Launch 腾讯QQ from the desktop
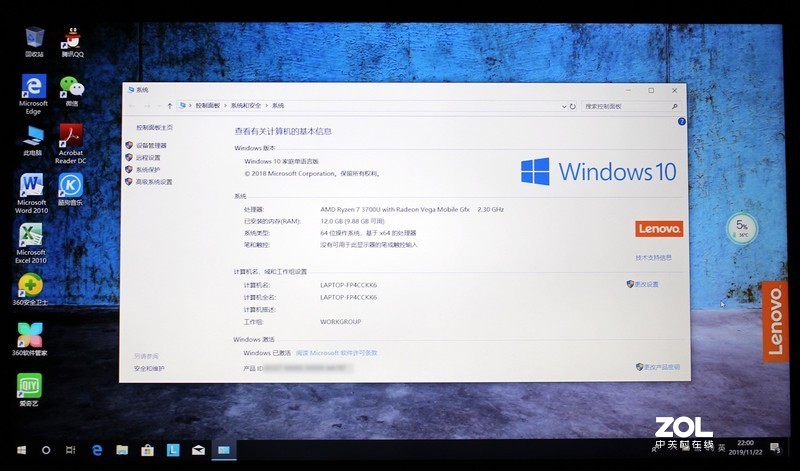 [72, 41]
